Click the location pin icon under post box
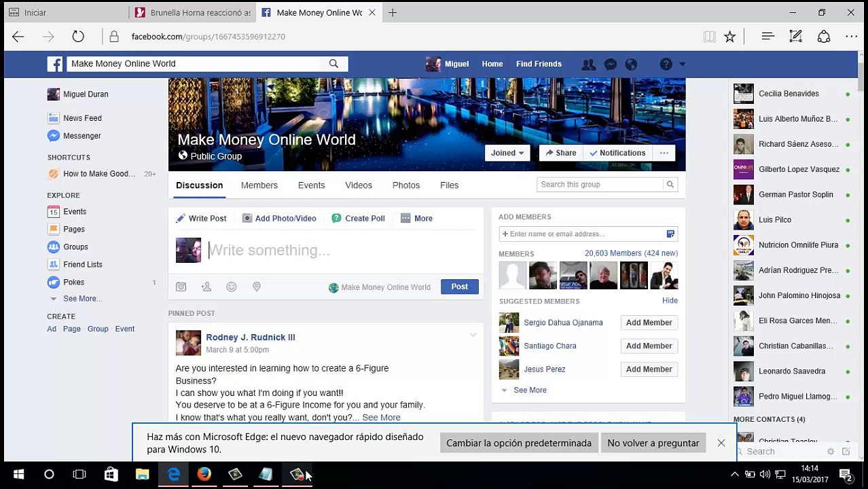The image size is (868, 489). pyautogui.click(x=257, y=287)
